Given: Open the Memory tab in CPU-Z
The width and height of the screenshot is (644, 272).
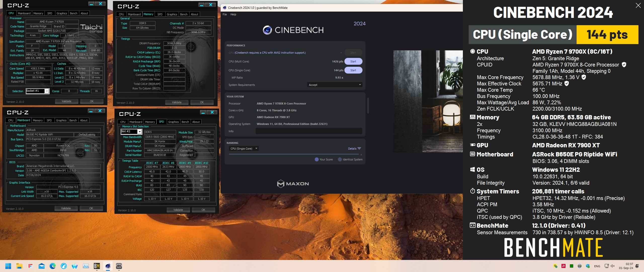Looking at the screenshot, I should [x=147, y=14].
